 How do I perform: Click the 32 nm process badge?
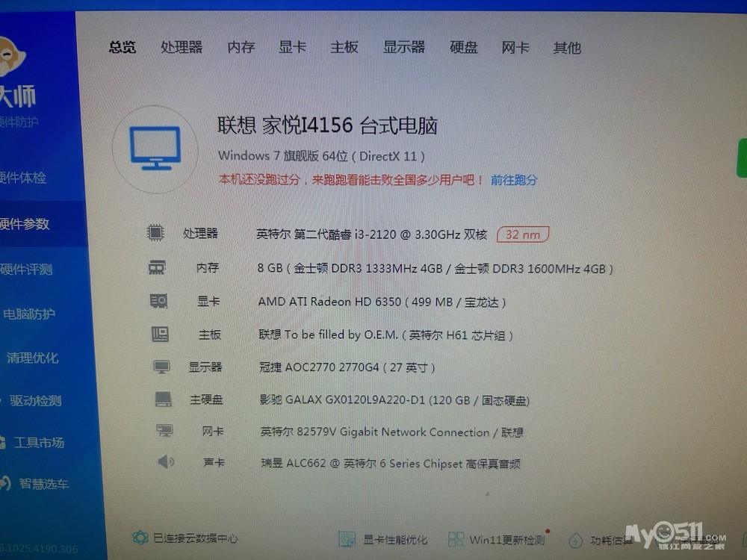click(x=523, y=234)
